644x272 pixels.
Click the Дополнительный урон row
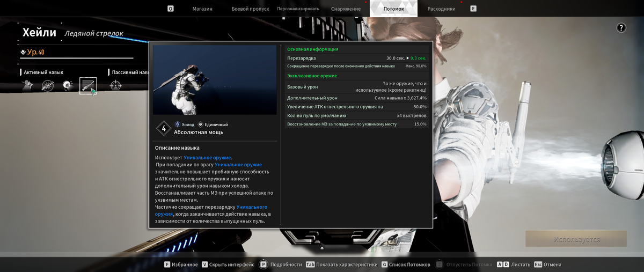357,98
